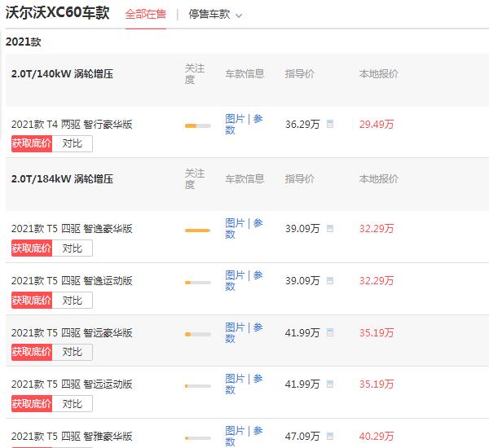Open 2021款 T5 四驱 智逸运动版 model link
489x448 pixels.
[x=72, y=281]
